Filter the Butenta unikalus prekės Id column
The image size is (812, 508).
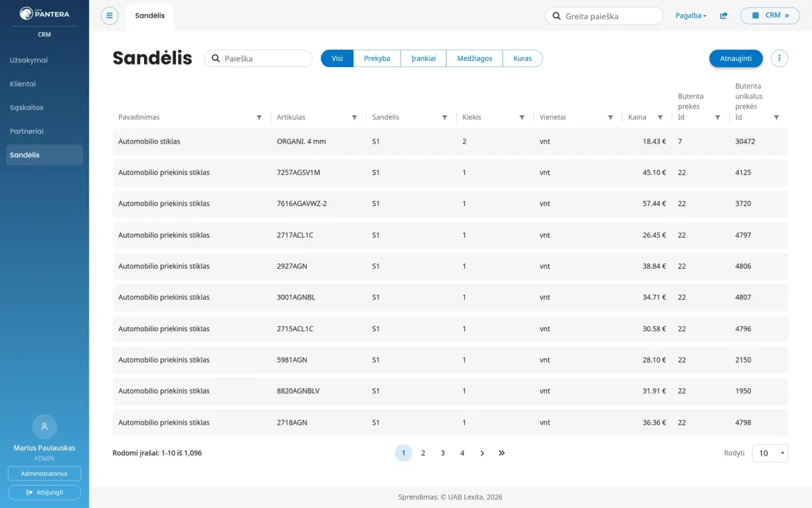777,117
